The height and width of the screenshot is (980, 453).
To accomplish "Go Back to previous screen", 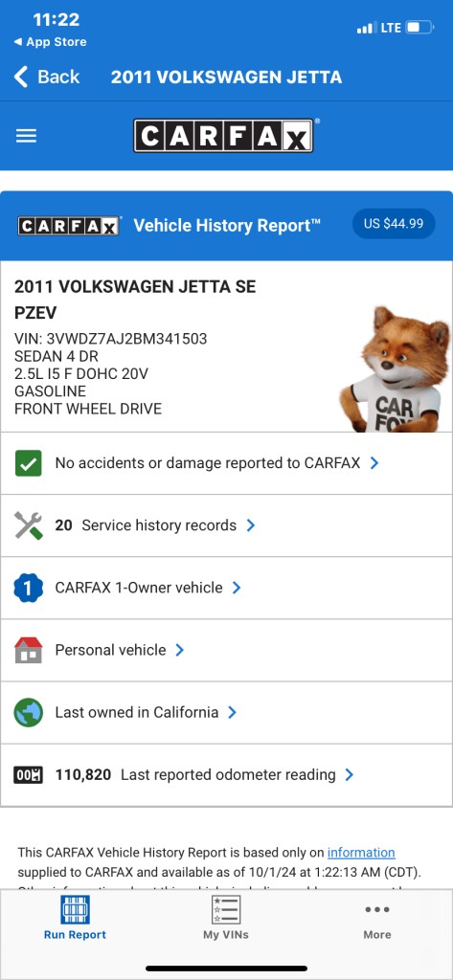I will click(x=47, y=77).
